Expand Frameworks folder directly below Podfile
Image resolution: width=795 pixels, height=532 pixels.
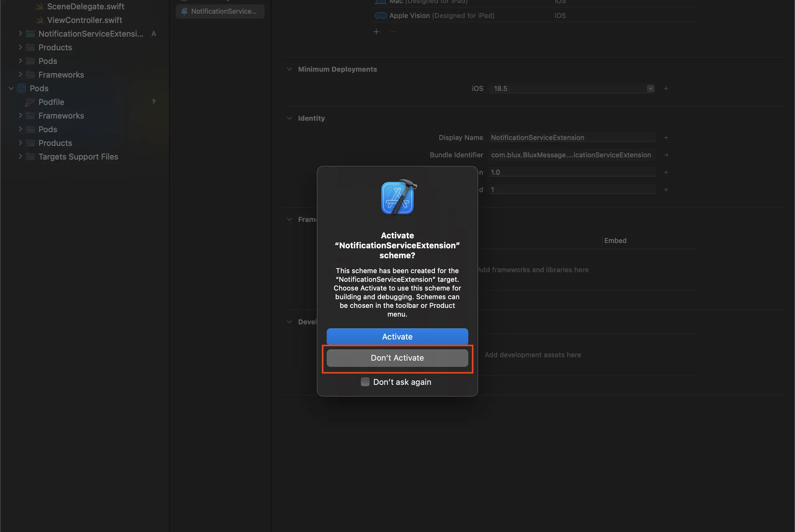point(20,115)
